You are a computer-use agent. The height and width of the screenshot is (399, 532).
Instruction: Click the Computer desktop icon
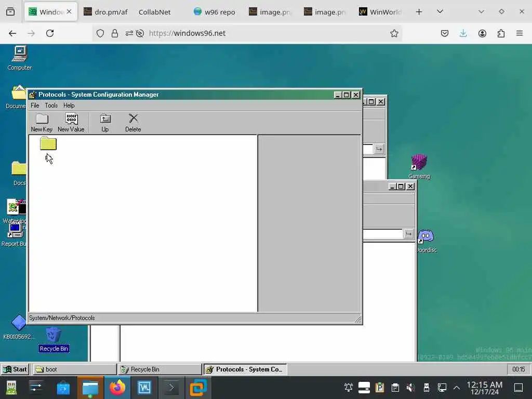click(20, 58)
